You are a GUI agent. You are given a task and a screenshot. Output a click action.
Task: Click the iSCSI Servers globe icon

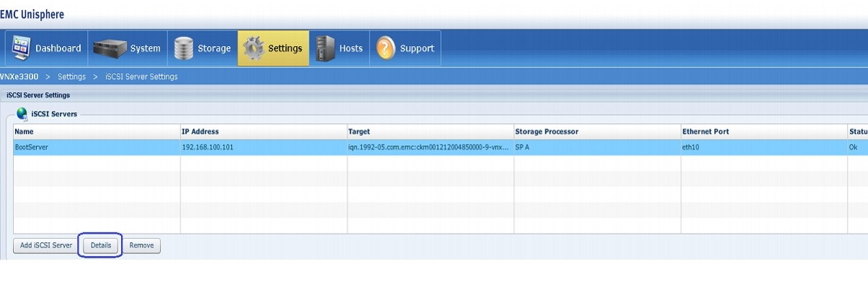[22, 114]
